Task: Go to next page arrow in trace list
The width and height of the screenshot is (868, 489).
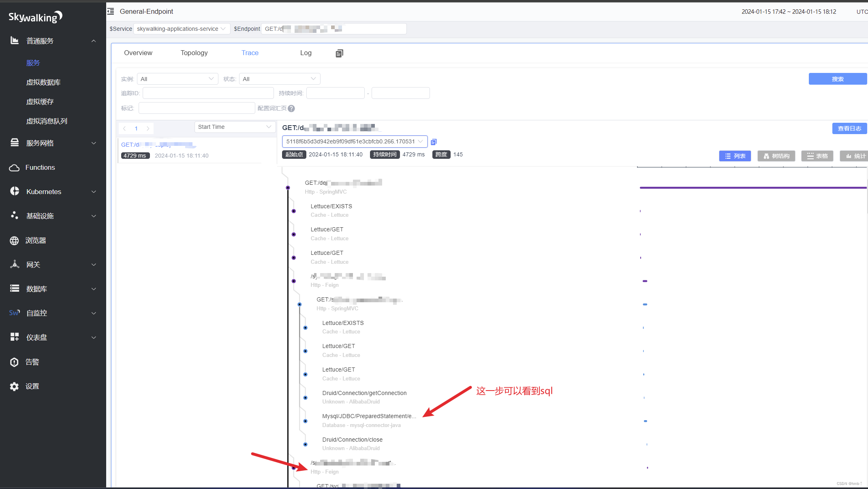Action: (x=148, y=128)
